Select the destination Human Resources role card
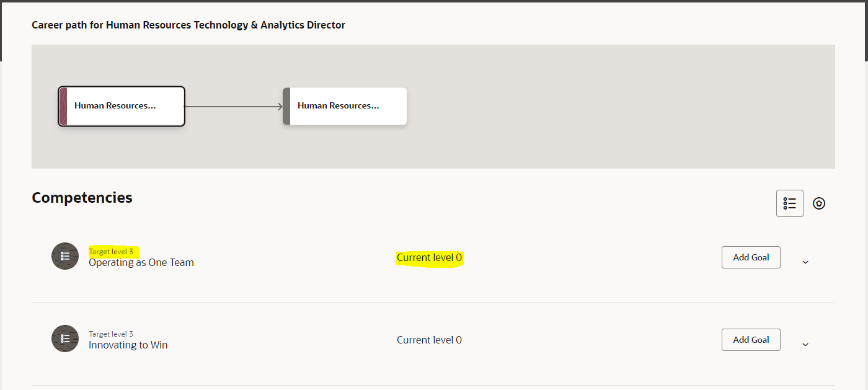 click(344, 106)
